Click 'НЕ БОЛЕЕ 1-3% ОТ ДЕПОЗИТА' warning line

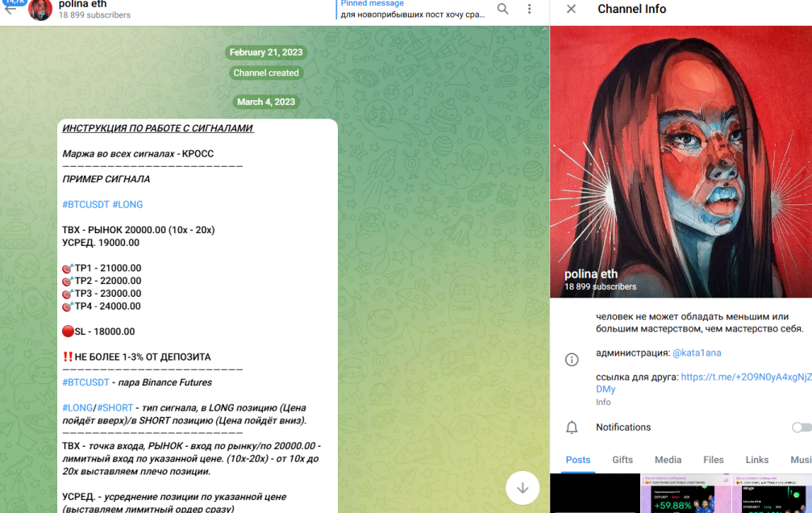point(137,357)
